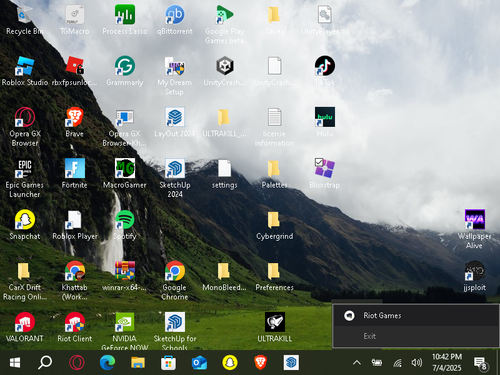
Task: Open Snapchat from the taskbar
Action: pyautogui.click(x=230, y=363)
